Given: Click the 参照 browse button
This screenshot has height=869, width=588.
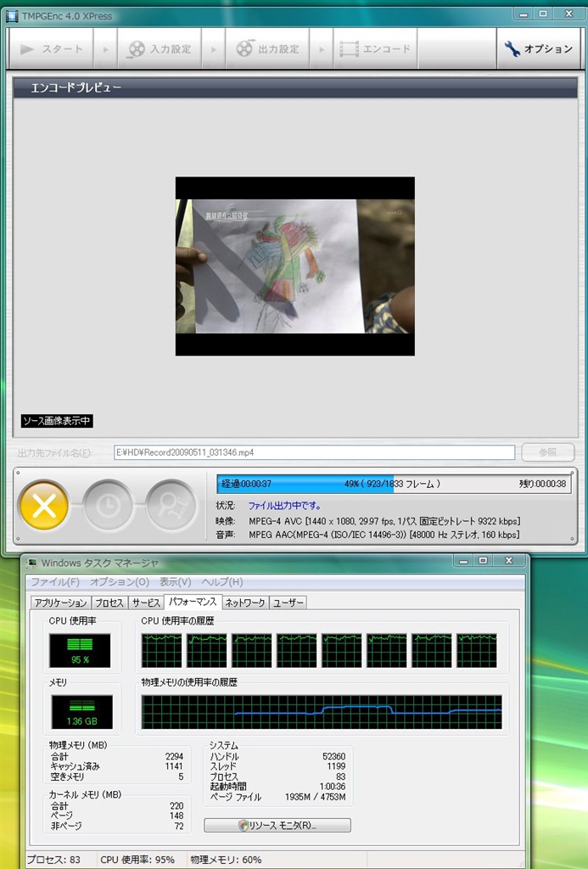Looking at the screenshot, I should click(547, 452).
